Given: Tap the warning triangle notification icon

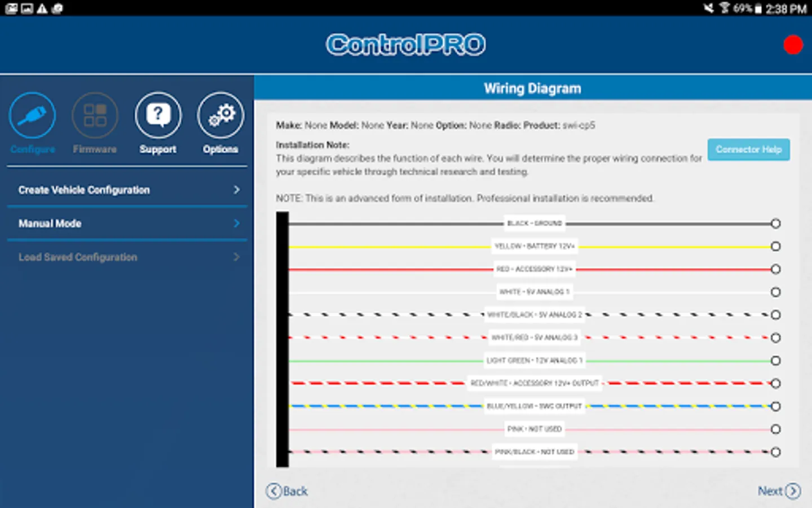Looking at the screenshot, I should click(42, 8).
